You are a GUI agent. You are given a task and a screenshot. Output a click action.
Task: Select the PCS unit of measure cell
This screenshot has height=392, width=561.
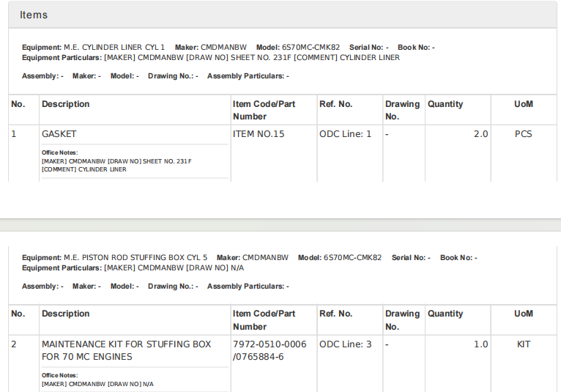523,134
